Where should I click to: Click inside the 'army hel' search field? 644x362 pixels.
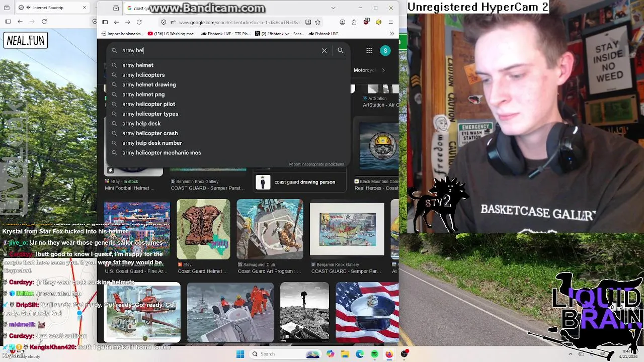(x=220, y=50)
